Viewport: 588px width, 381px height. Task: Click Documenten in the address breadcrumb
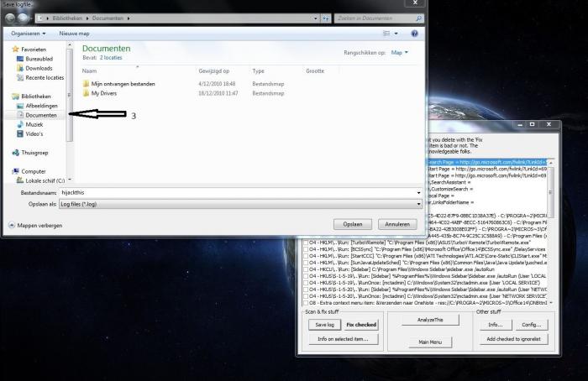coord(108,18)
